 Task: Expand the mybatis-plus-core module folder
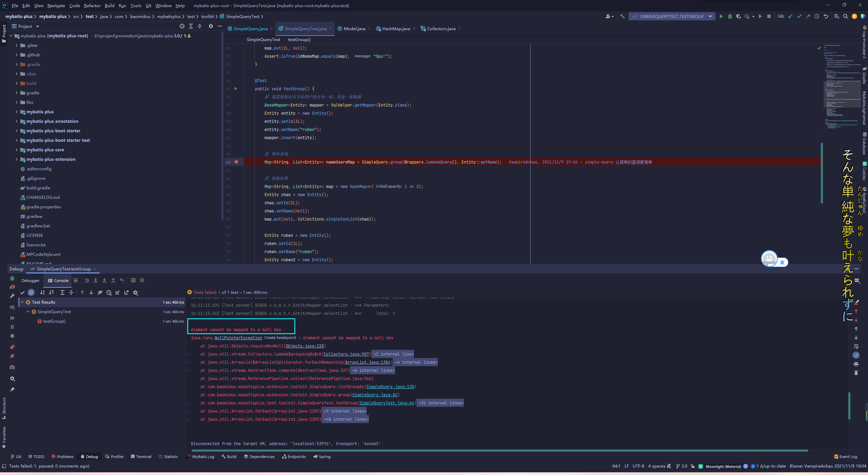[17, 150]
